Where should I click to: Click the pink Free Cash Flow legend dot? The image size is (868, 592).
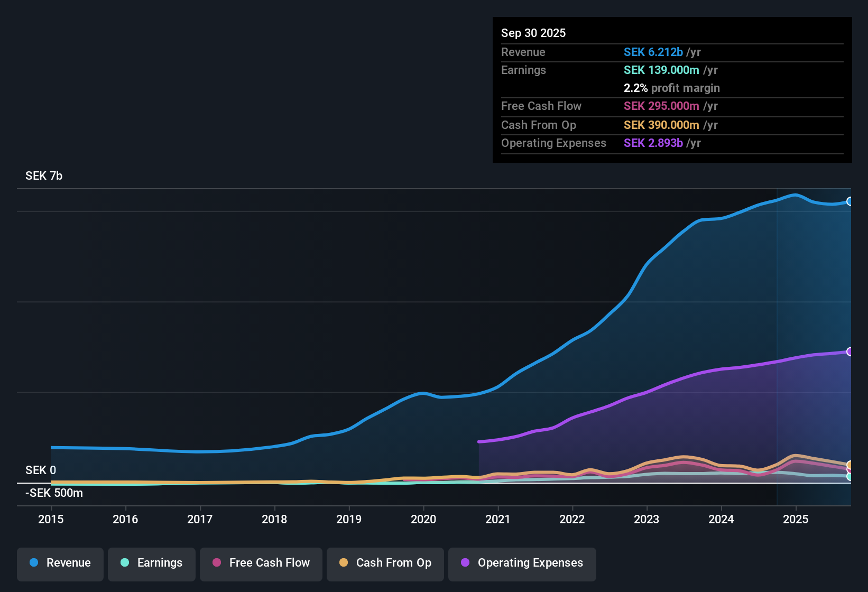point(217,562)
